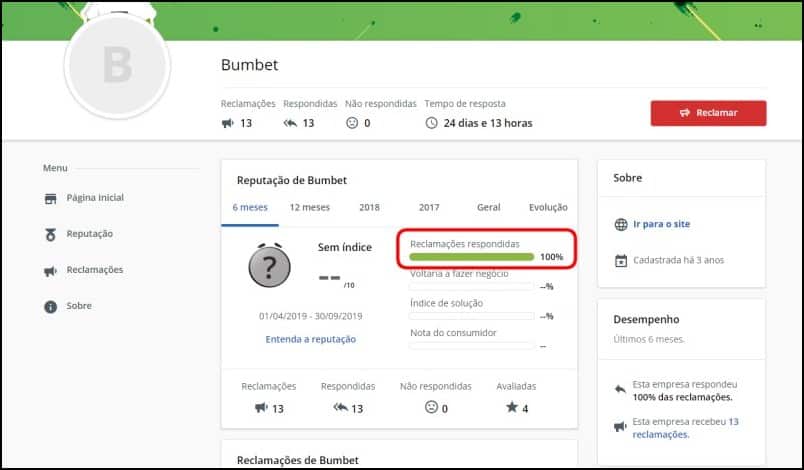Open Página inicial in the menu
This screenshot has height=470, width=804.
pos(95,198)
